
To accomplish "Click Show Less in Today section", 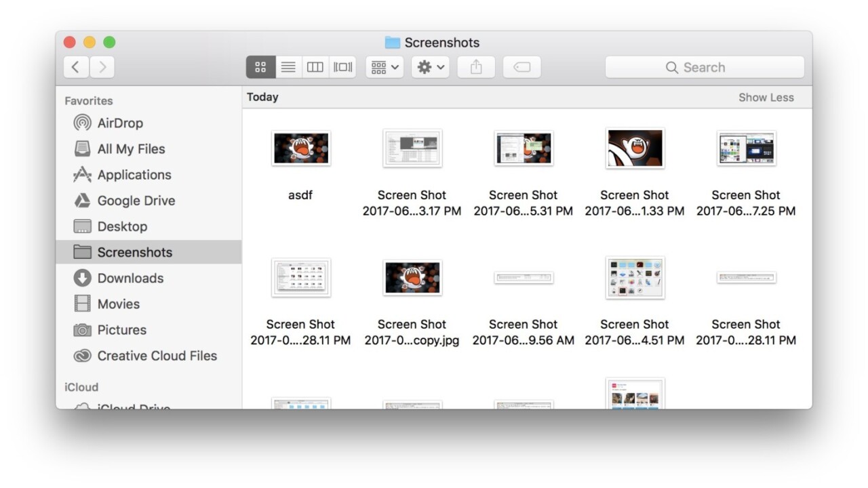I will point(766,98).
